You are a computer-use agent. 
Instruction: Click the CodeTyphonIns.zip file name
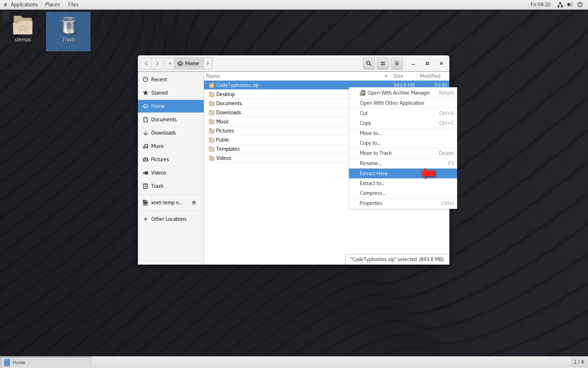(x=237, y=85)
